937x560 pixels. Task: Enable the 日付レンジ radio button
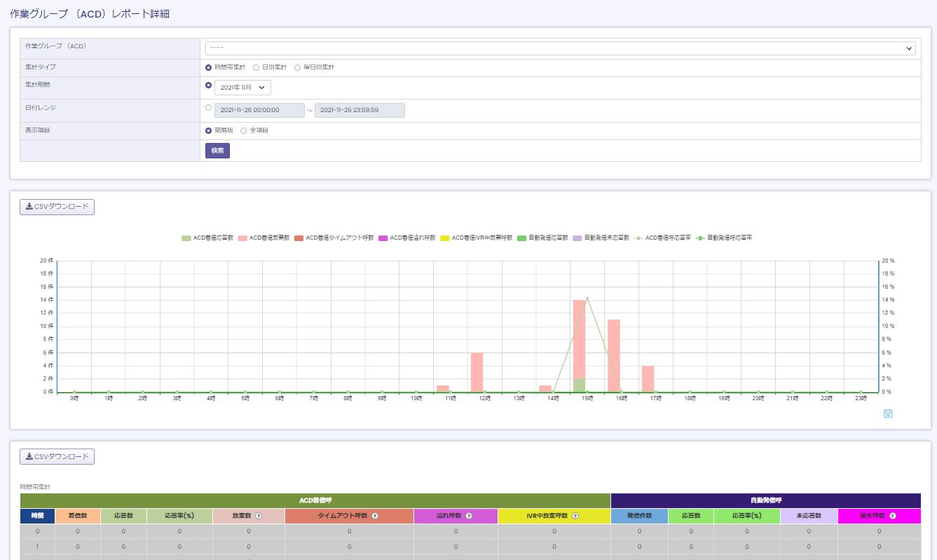click(x=208, y=108)
